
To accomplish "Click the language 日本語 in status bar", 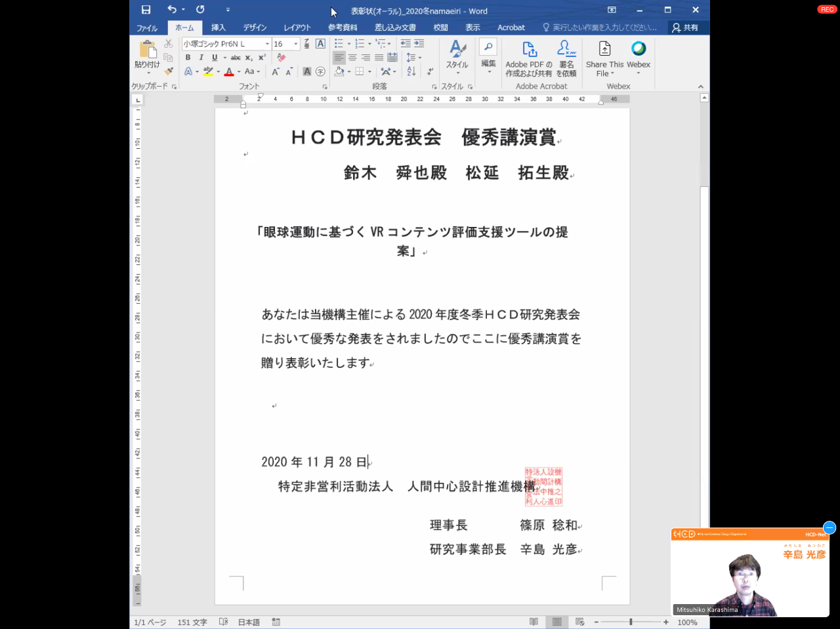I will 249,622.
